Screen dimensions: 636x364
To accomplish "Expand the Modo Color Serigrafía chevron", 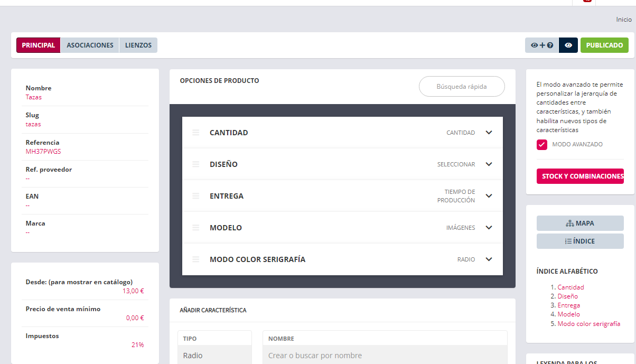I will [x=489, y=259].
